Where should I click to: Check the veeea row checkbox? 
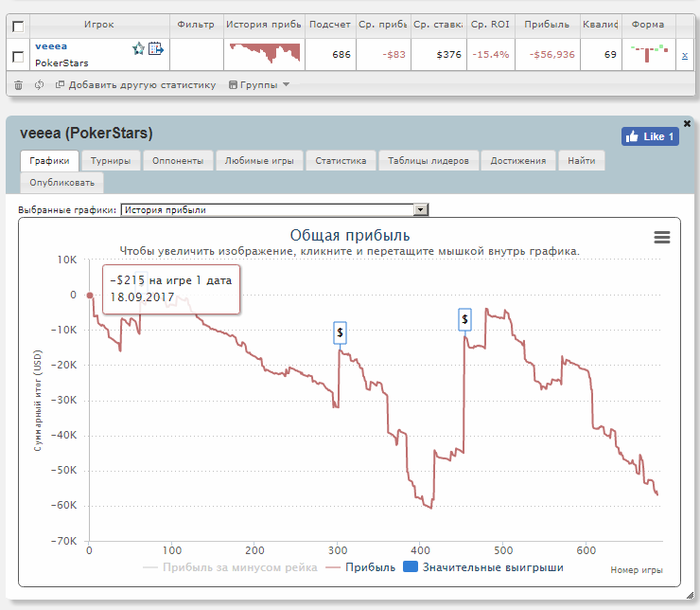coord(18,57)
